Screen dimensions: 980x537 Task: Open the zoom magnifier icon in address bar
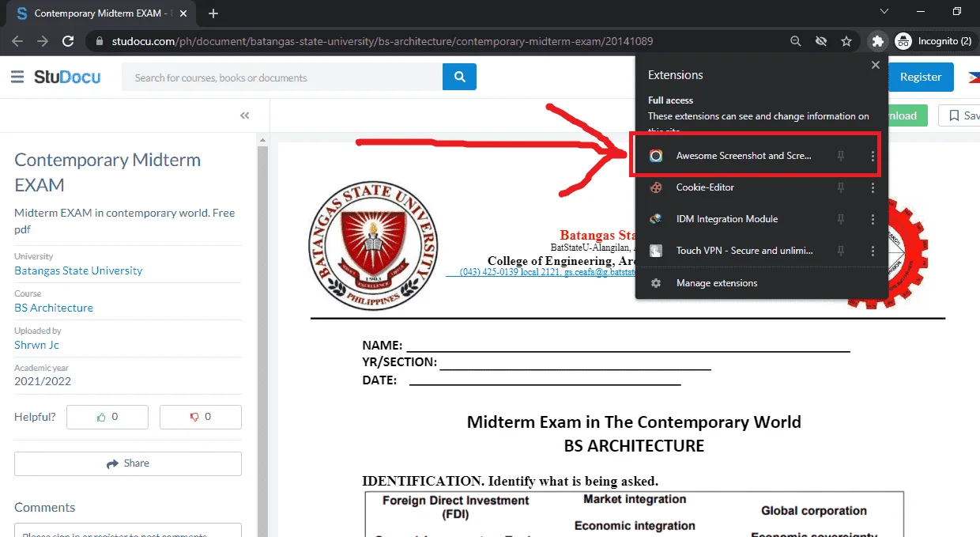click(x=796, y=41)
